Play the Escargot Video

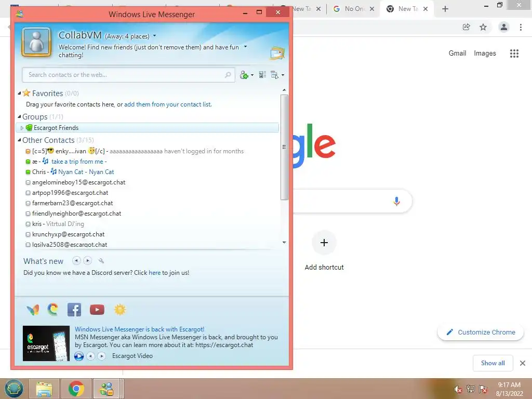pyautogui.click(x=79, y=356)
